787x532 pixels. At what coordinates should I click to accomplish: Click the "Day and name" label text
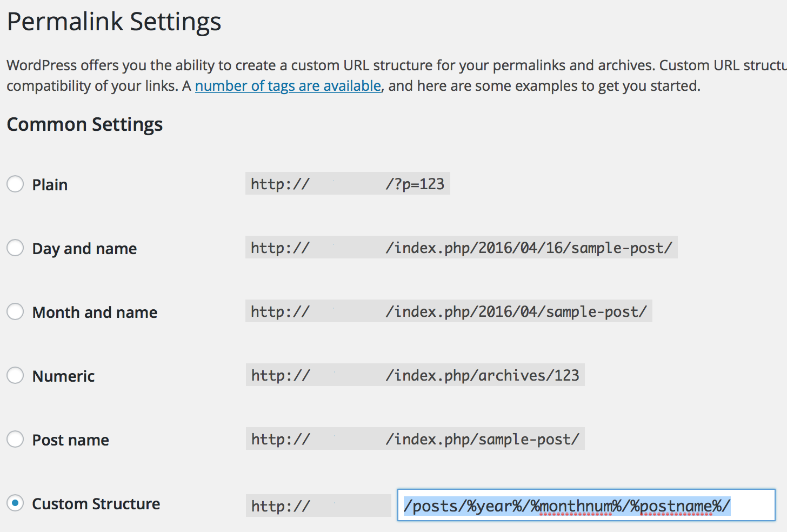pos(84,249)
